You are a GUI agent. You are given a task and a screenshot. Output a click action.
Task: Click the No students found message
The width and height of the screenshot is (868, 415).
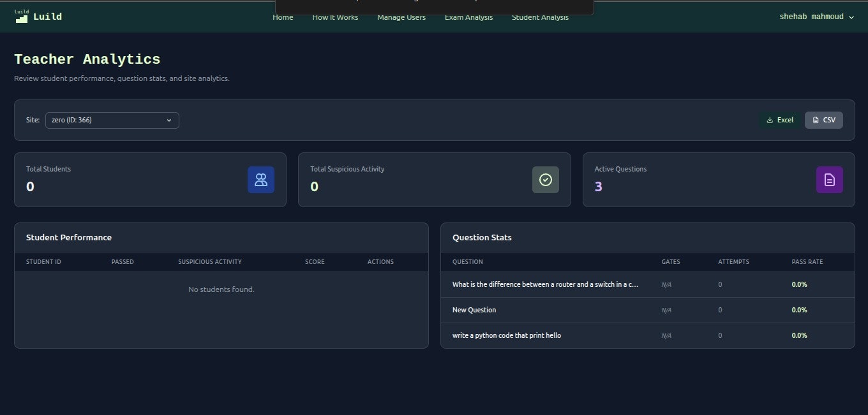[221, 289]
